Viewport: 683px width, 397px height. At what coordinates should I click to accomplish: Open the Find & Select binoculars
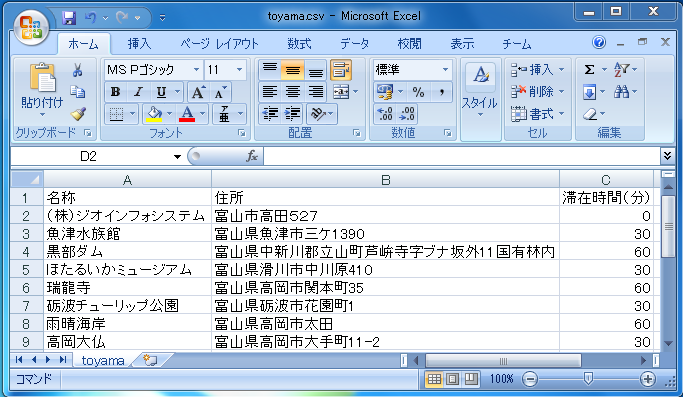click(622, 92)
